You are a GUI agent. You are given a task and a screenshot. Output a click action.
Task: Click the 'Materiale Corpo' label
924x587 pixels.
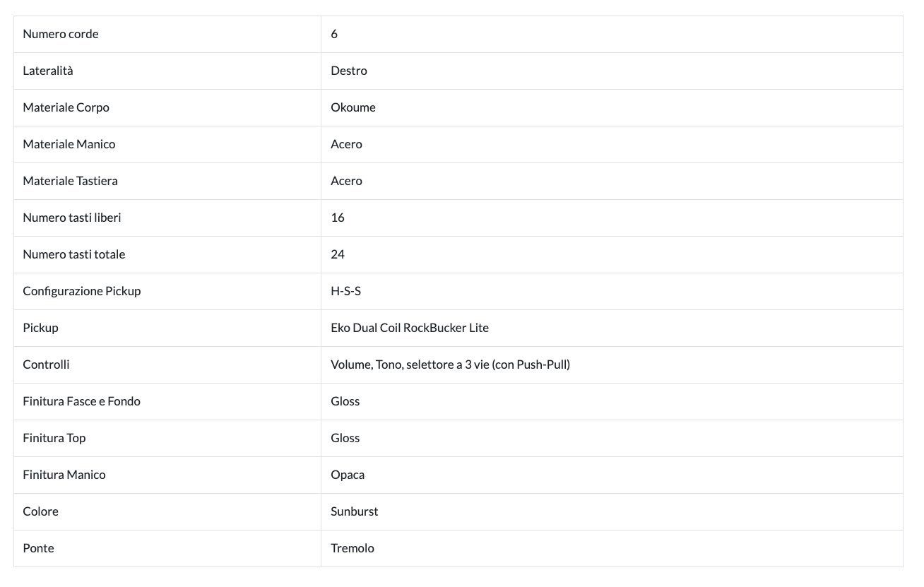click(x=66, y=107)
